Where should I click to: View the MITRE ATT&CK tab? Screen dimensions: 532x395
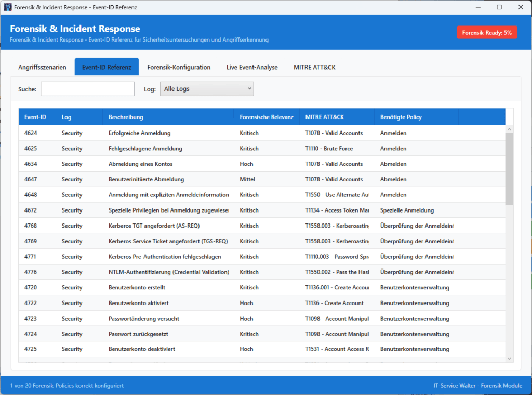click(x=314, y=67)
